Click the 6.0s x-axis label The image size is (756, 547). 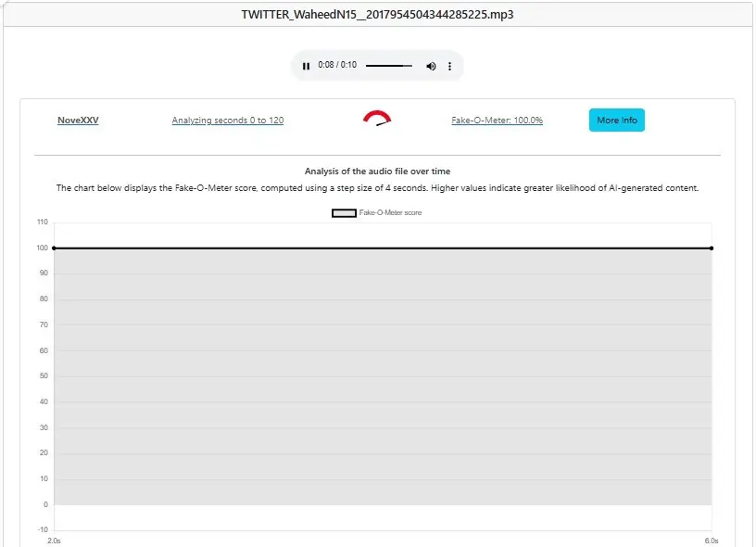[x=712, y=540]
